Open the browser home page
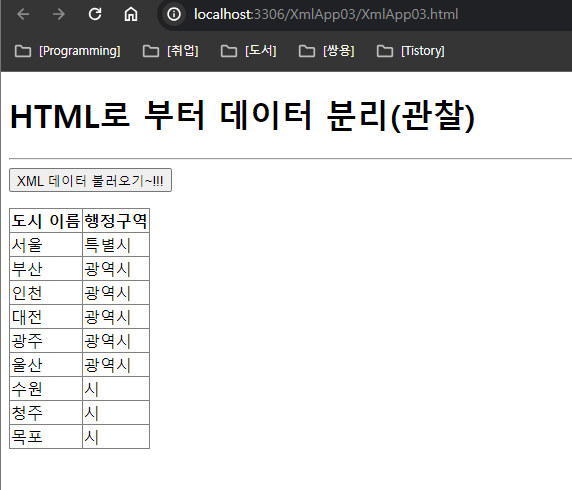This screenshot has height=490, width=572. 131,15
